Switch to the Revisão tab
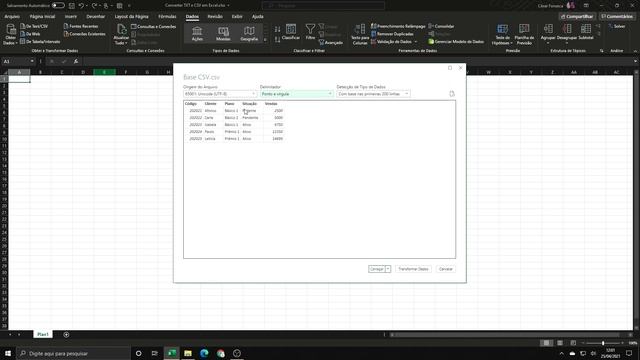640x360 pixels. (x=215, y=17)
